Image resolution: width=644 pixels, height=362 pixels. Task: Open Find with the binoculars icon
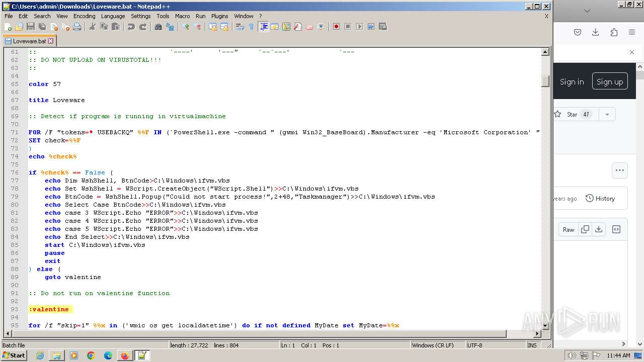(158, 27)
